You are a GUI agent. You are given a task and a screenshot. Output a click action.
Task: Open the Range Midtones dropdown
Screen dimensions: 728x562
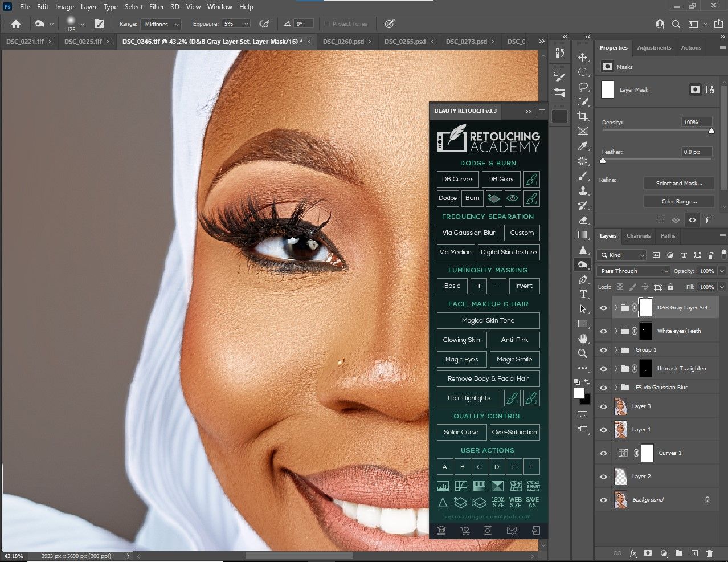pos(161,24)
